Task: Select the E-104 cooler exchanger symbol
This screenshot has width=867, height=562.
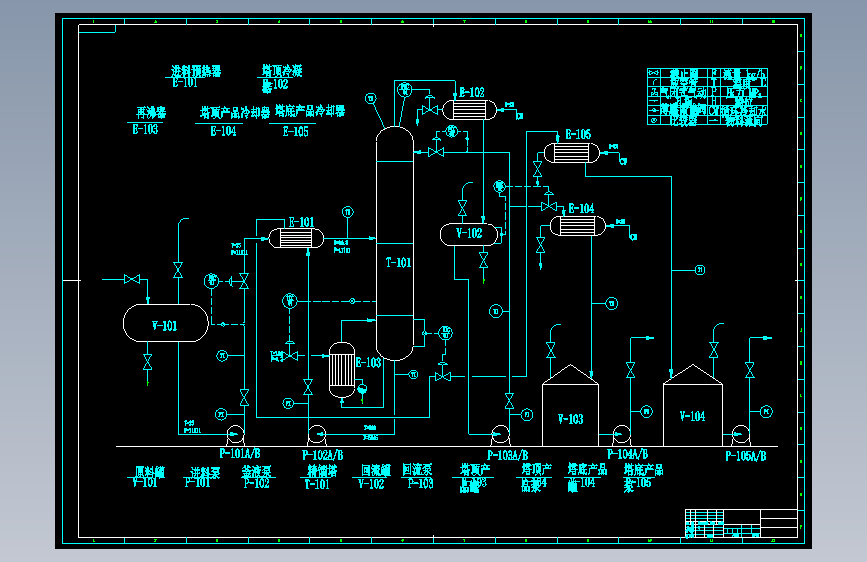Action: 578,226
